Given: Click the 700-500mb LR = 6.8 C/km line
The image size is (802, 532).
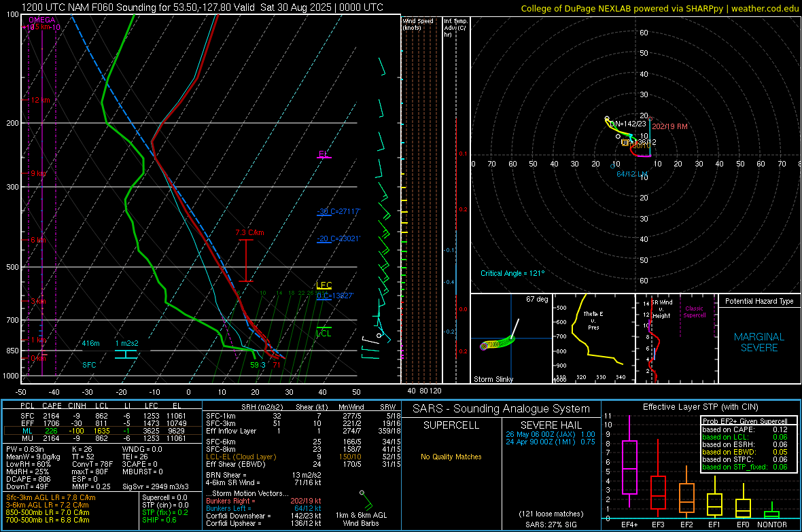Looking at the screenshot, I should [x=48, y=520].
